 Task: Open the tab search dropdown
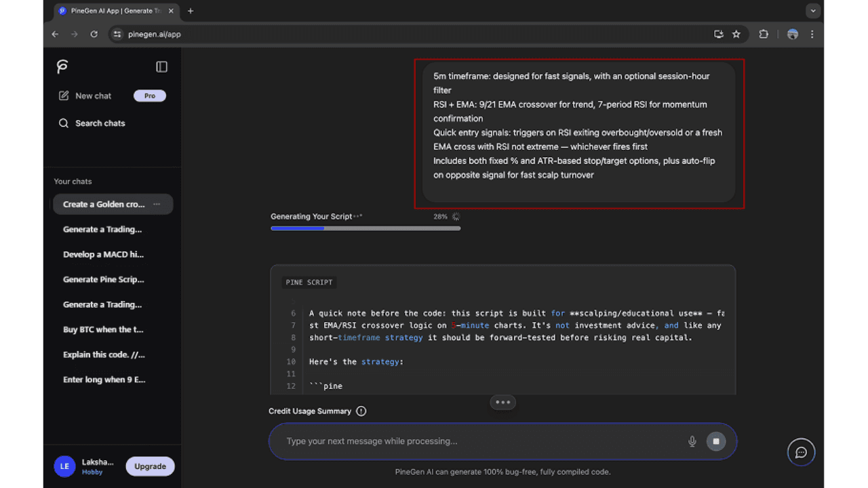tap(813, 11)
